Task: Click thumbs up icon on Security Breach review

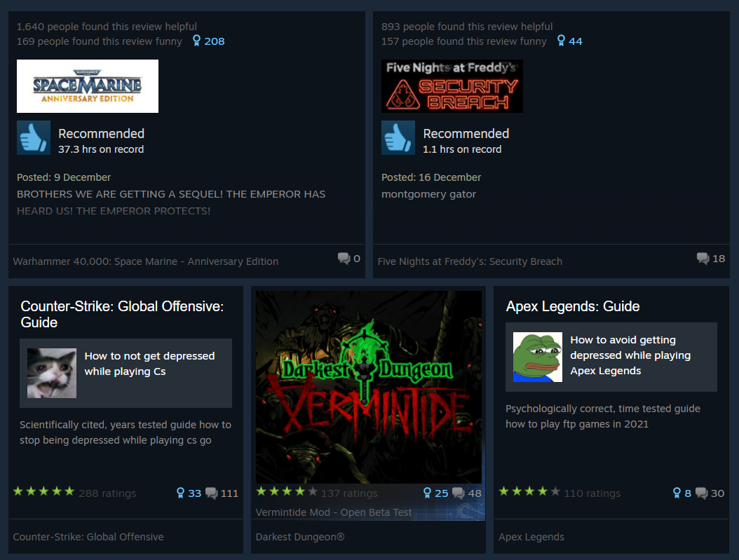Action: [398, 138]
